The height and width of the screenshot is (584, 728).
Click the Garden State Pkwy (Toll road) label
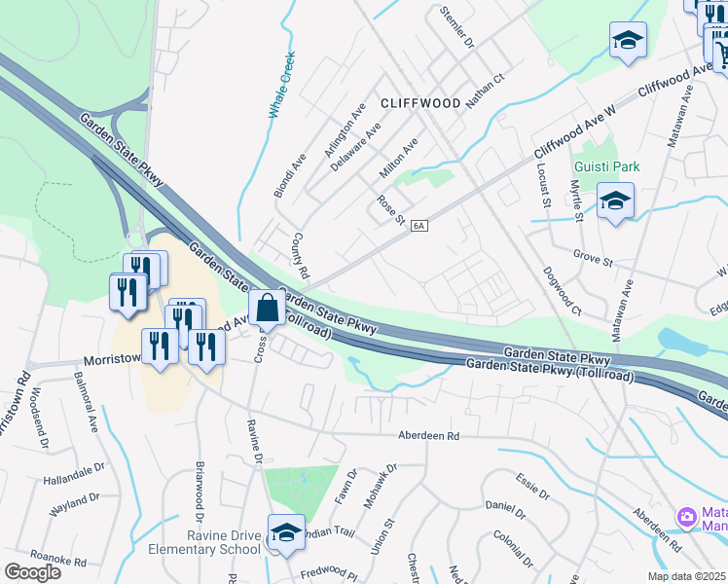click(x=550, y=370)
